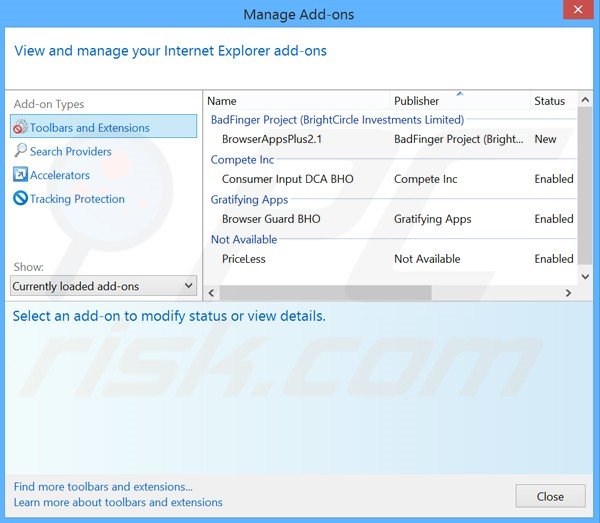Viewport: 600px width, 523px height.
Task: Click the vertical scrollbar up arrow
Action: [585, 100]
